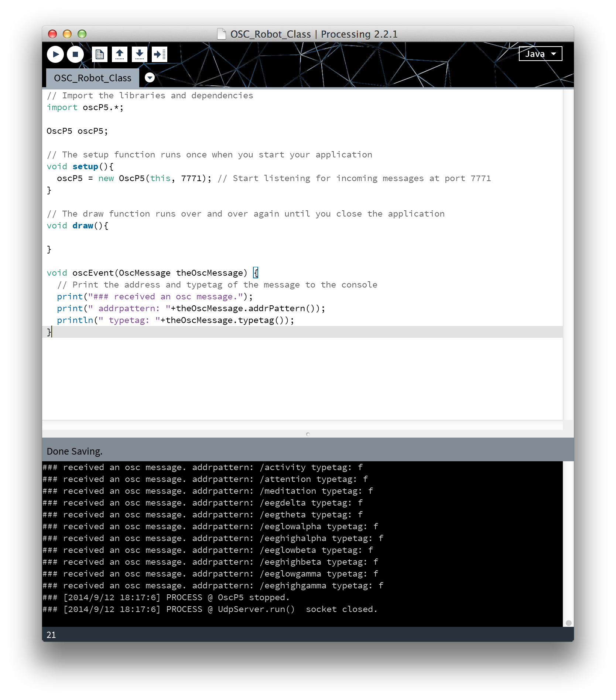The width and height of the screenshot is (616, 700).
Task: Click the /meditation console output line
Action: pos(208,491)
